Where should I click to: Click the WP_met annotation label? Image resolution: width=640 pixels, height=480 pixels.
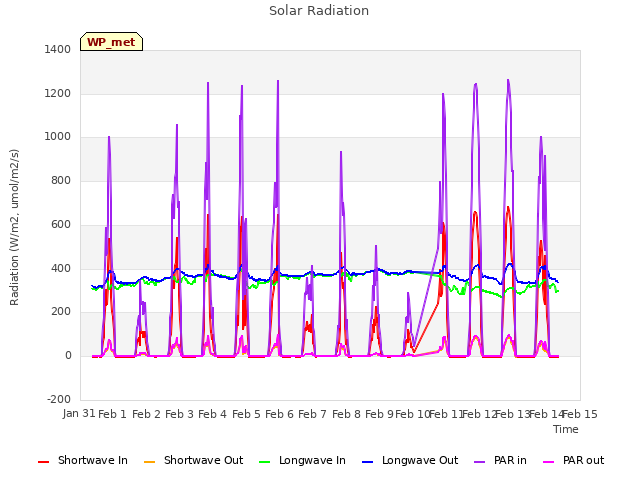click(x=111, y=42)
